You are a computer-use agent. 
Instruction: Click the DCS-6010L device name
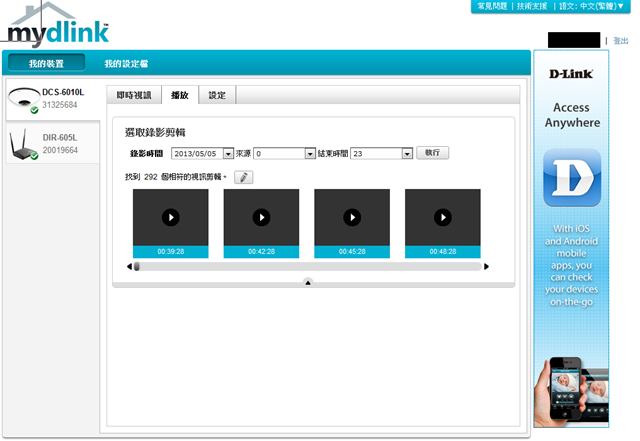pyautogui.click(x=63, y=92)
